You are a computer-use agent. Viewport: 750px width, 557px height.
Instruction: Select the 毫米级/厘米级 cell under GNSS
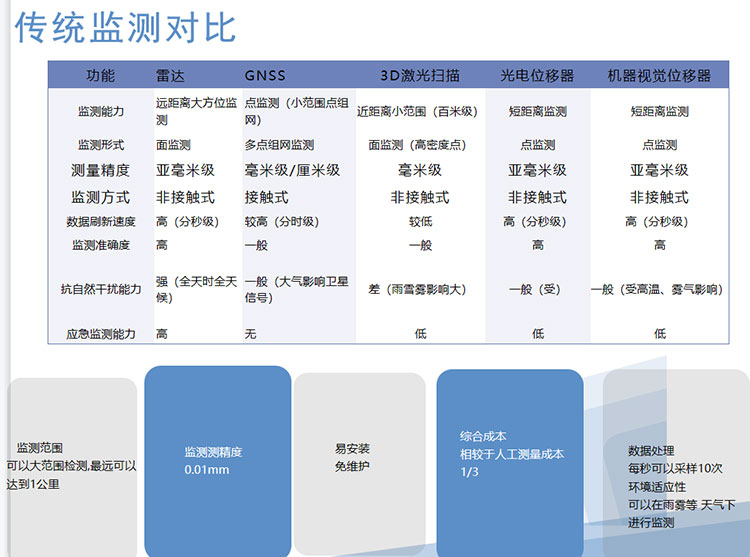point(292,170)
